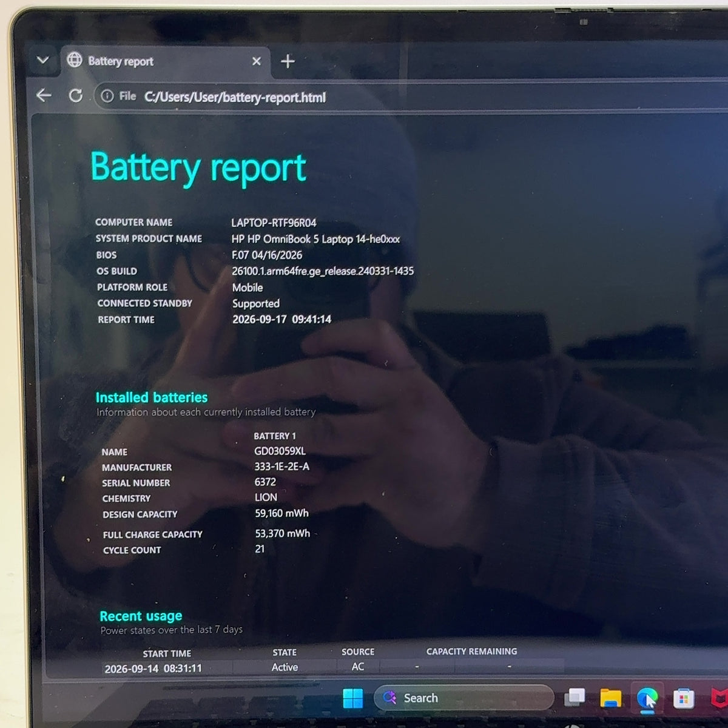Select computer name LAPTOP-RTF96R04
The width and height of the screenshot is (728, 728).
(x=274, y=223)
